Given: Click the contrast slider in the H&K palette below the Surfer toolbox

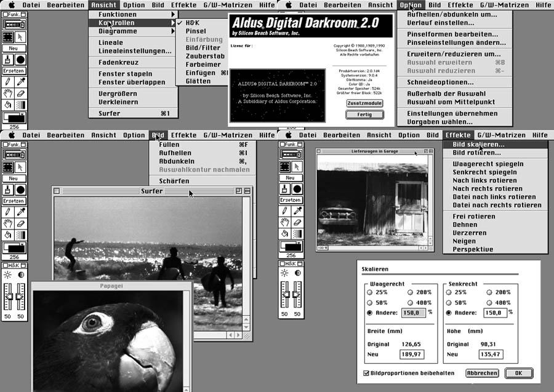Looking at the screenshot, I should [x=20, y=296].
